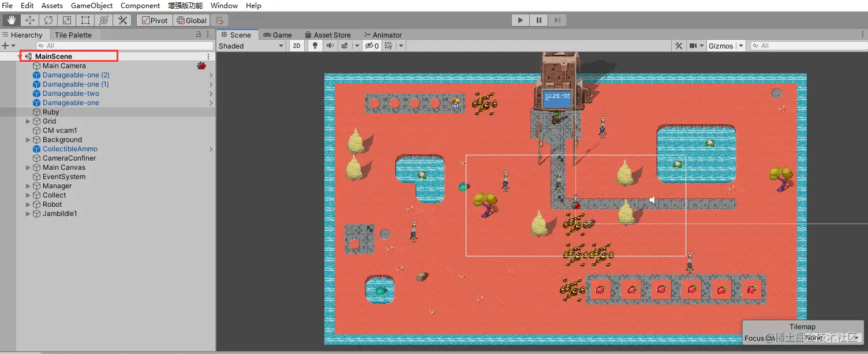Screen dimensions: 868x354
Task: Open the Assets menu
Action: (52, 5)
